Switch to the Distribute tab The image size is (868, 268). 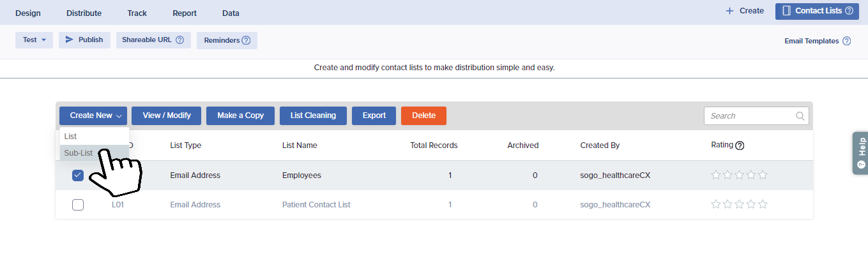82,13
